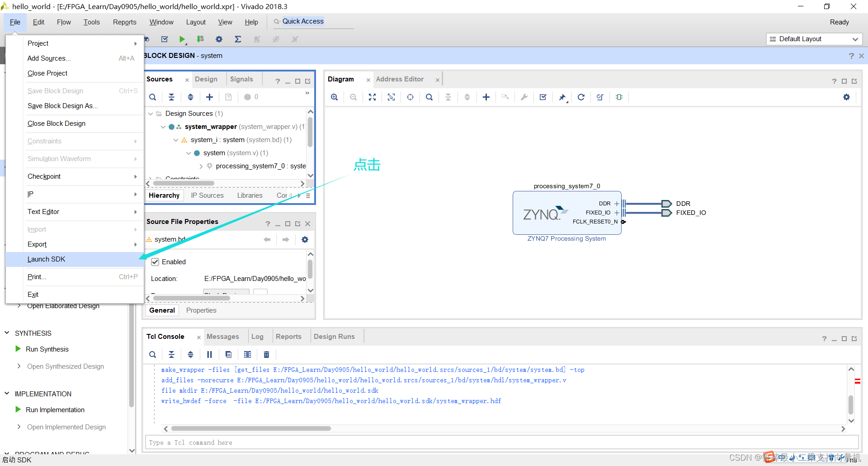Viewport: 868px width, 466px height.
Task: Switch to Address Editor tab
Action: click(x=400, y=79)
